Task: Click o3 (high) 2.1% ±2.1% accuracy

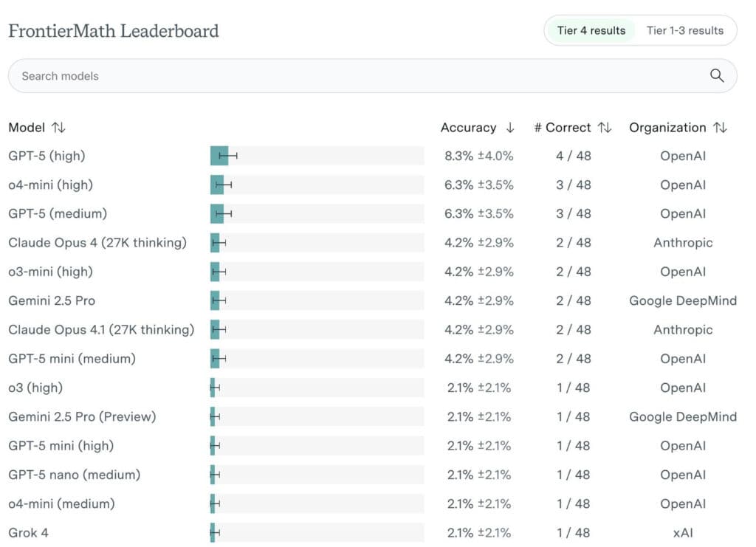Action: (478, 388)
